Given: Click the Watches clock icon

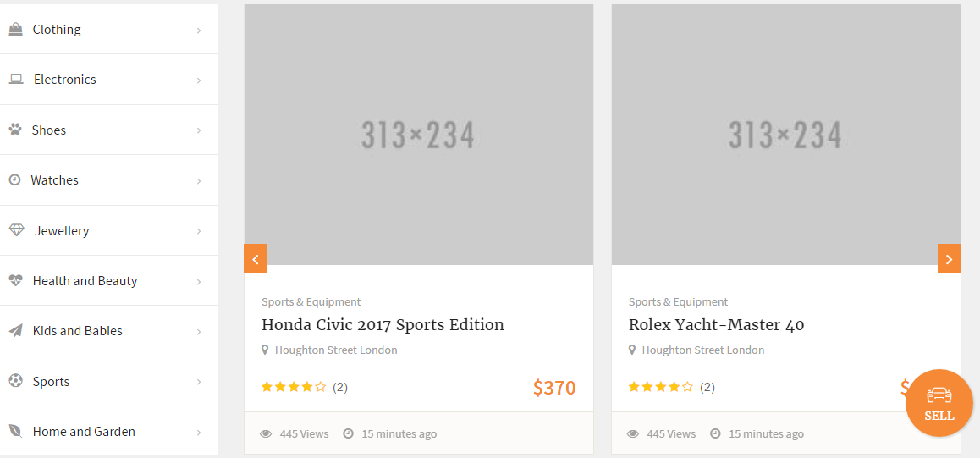Looking at the screenshot, I should 14,180.
